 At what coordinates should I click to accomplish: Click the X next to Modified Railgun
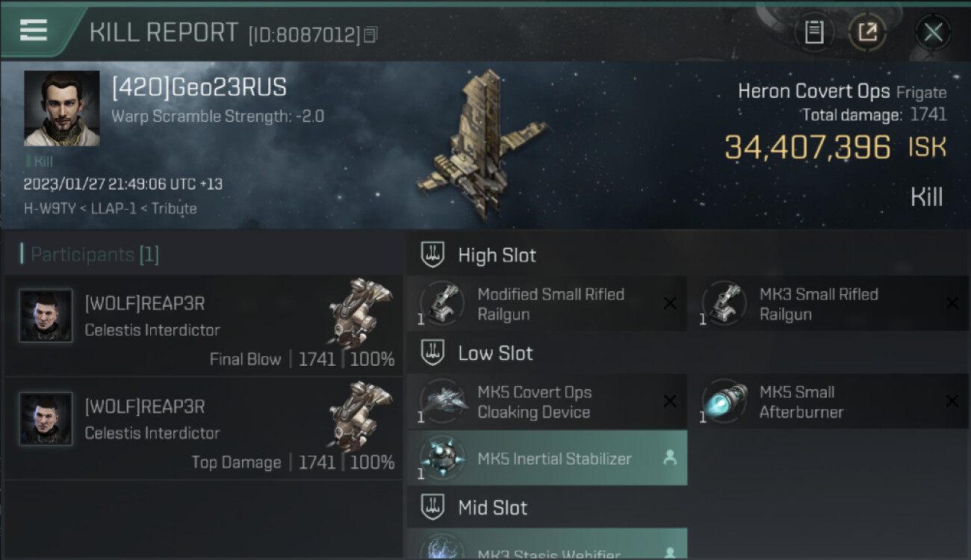click(x=670, y=303)
